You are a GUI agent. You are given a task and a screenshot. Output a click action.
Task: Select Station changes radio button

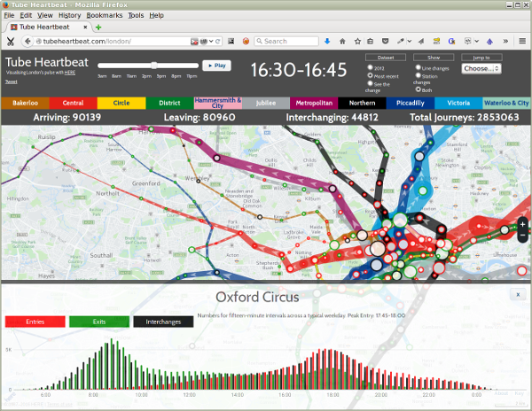point(418,75)
